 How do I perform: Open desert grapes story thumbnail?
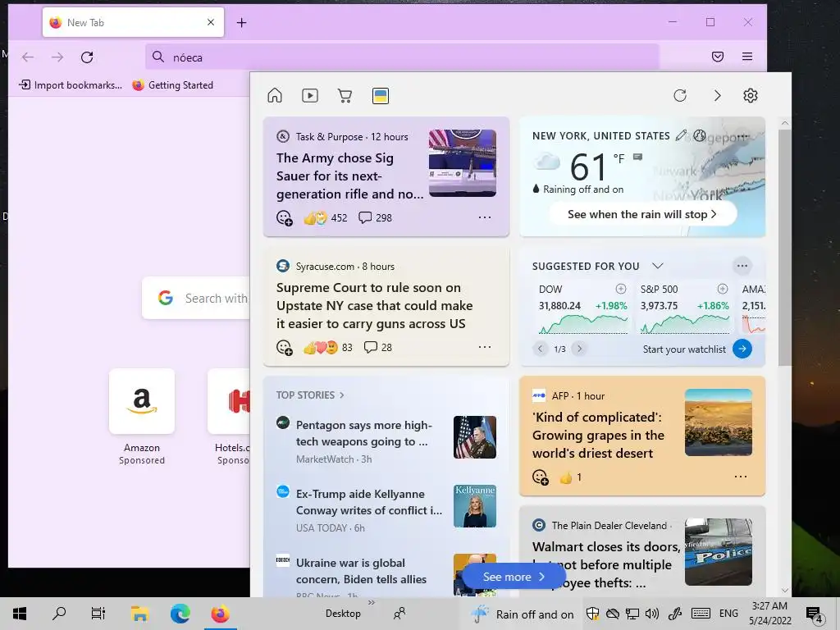click(x=719, y=422)
